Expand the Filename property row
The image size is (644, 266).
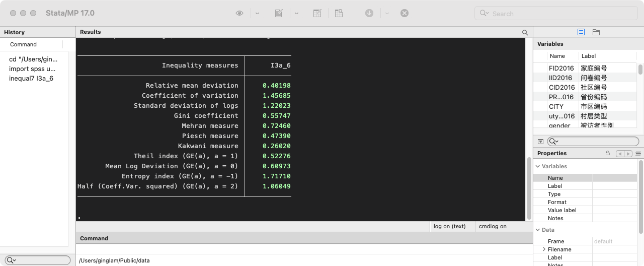pos(544,249)
